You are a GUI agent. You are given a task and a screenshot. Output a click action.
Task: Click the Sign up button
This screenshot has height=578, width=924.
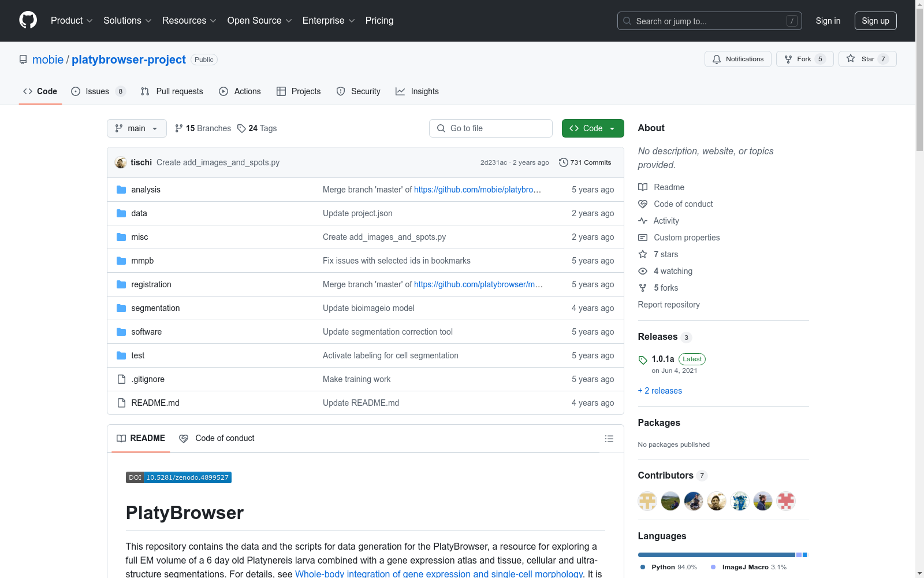pyautogui.click(x=875, y=21)
